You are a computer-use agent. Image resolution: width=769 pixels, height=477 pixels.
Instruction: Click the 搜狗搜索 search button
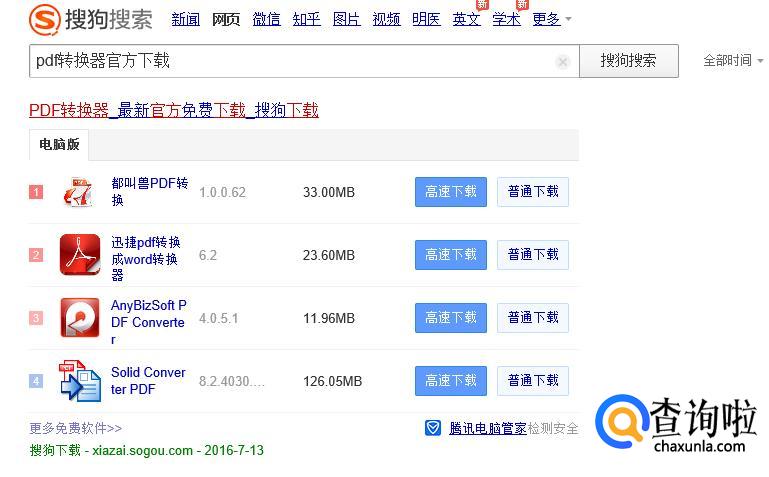tap(629, 61)
